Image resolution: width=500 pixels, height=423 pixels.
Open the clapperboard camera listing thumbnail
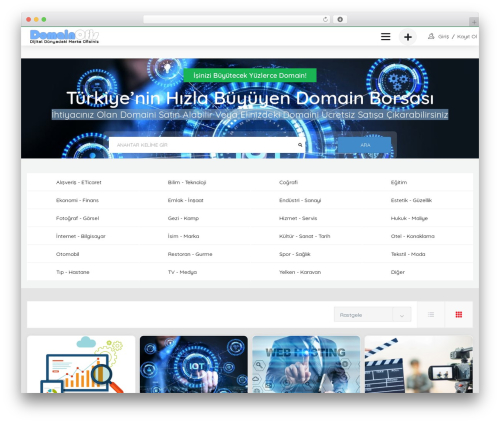point(419,364)
